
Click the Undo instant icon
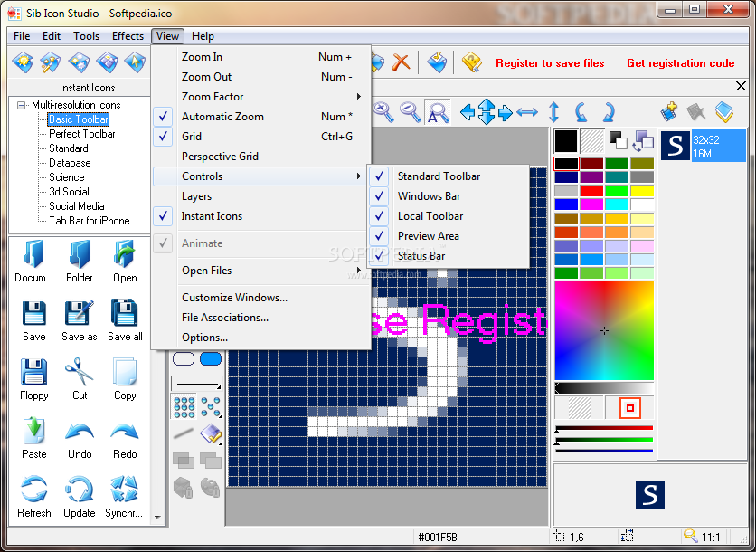tap(79, 438)
